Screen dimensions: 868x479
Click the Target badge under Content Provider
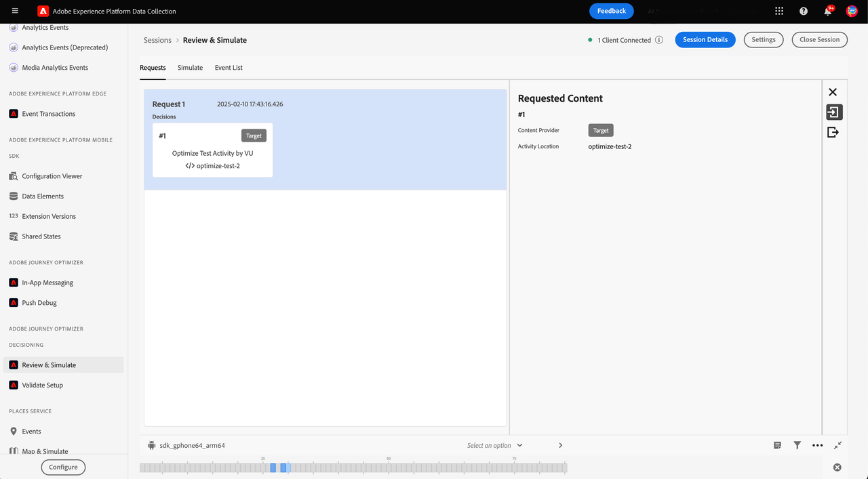pos(601,130)
